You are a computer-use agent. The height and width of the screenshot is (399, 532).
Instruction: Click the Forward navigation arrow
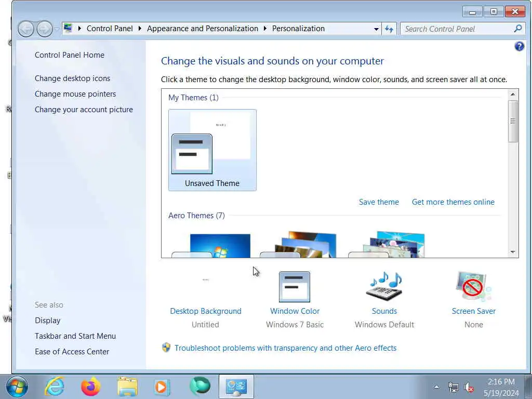pos(45,29)
